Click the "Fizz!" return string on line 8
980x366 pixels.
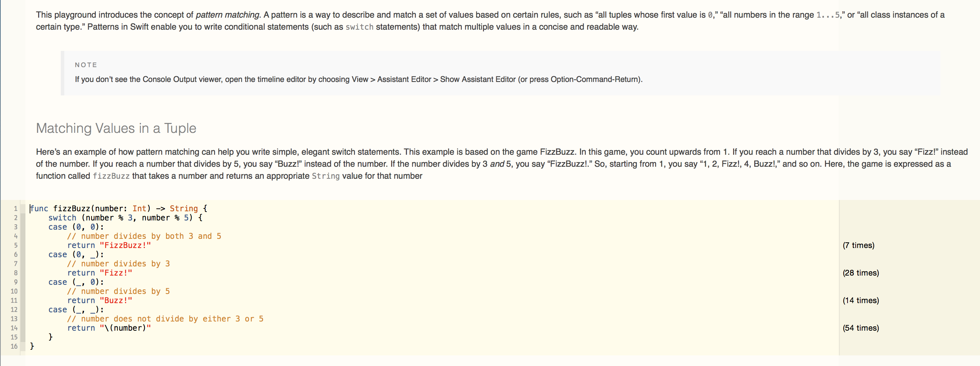116,273
